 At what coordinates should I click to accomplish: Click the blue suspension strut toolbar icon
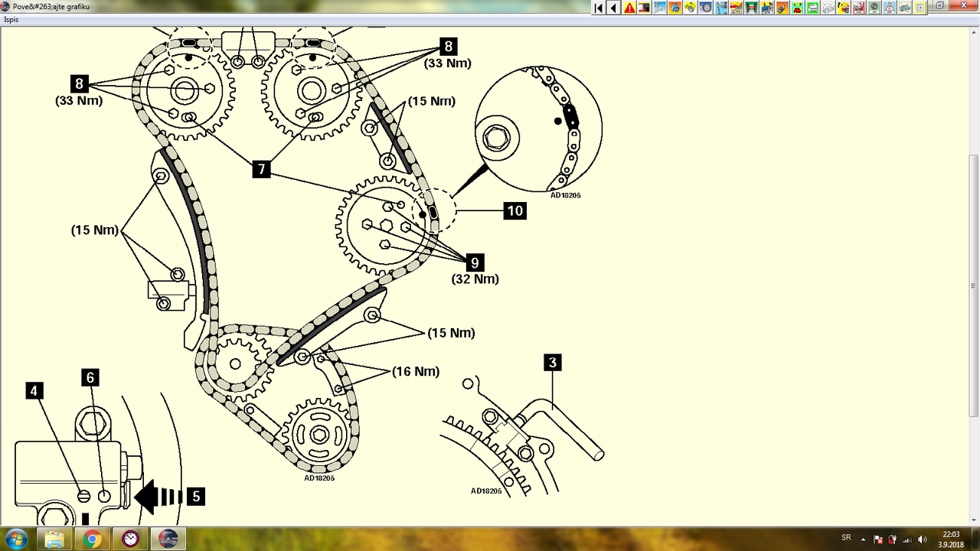(x=720, y=8)
